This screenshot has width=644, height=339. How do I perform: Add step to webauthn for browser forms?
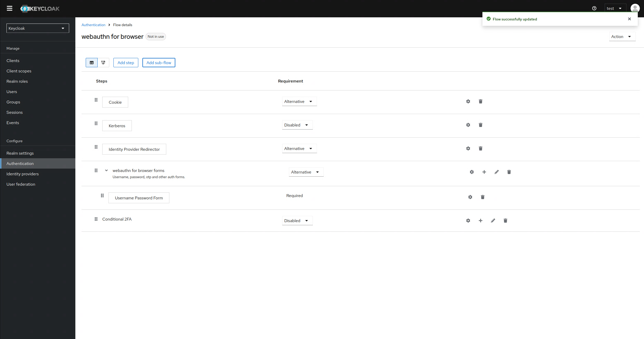(x=484, y=172)
